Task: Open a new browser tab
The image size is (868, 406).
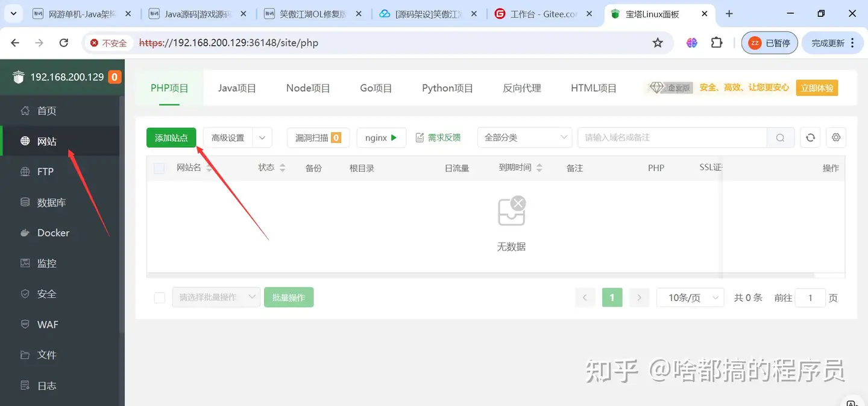Action: click(729, 13)
